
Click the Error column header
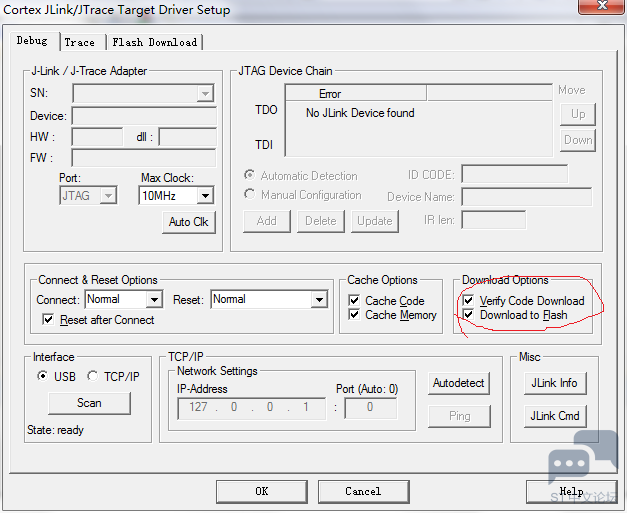356,93
